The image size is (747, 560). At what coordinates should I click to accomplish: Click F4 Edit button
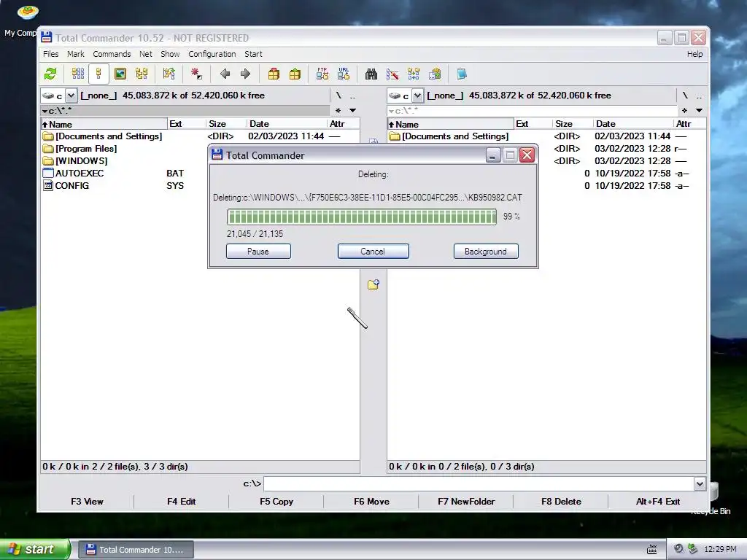(x=182, y=502)
